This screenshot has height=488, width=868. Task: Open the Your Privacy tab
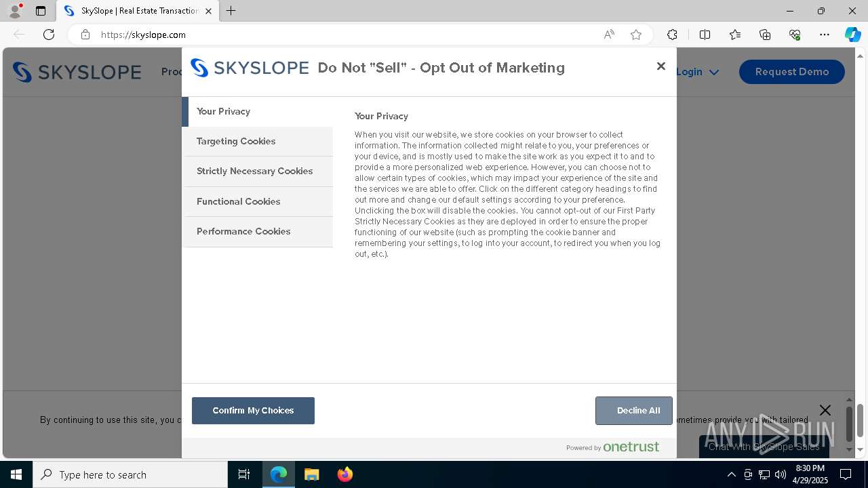point(258,111)
